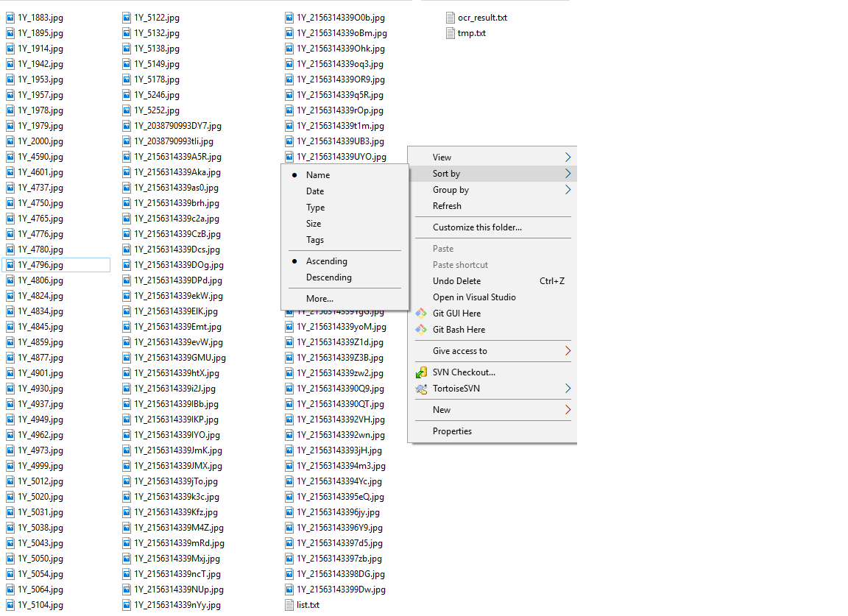The width and height of the screenshot is (848, 616).
Task: Click the TortoiseSVN turtle icon
Action: [421, 388]
